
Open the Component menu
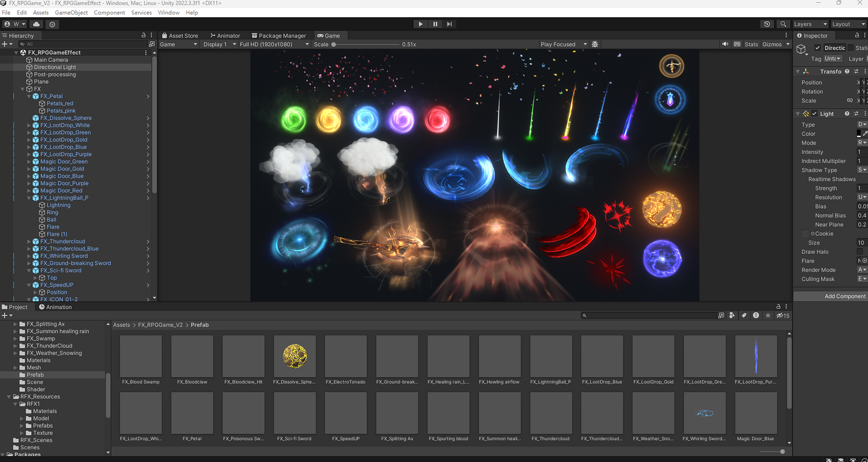[109, 12]
